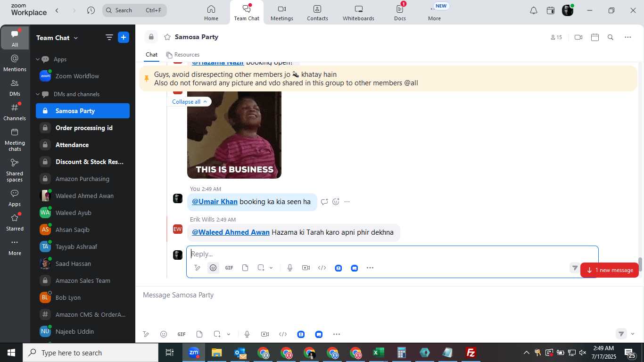Click the Reply input field
This screenshot has width=644, height=362.
pos(392,254)
